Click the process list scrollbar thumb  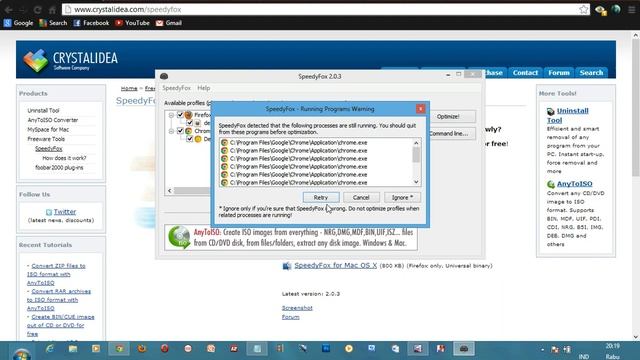point(416,155)
